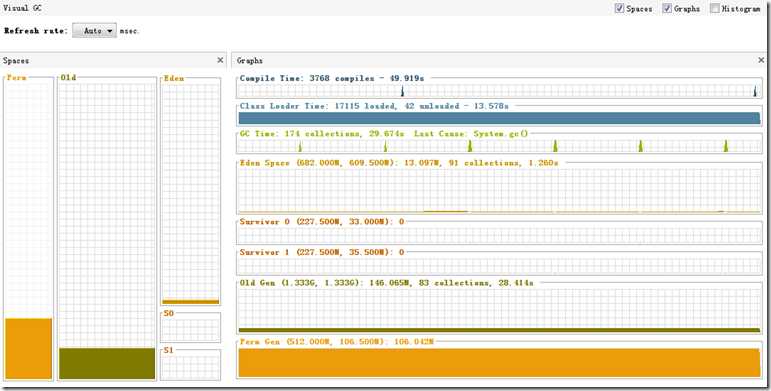Click the S0 survivor space box
Viewport: 771px width, 391px height.
coord(190,329)
